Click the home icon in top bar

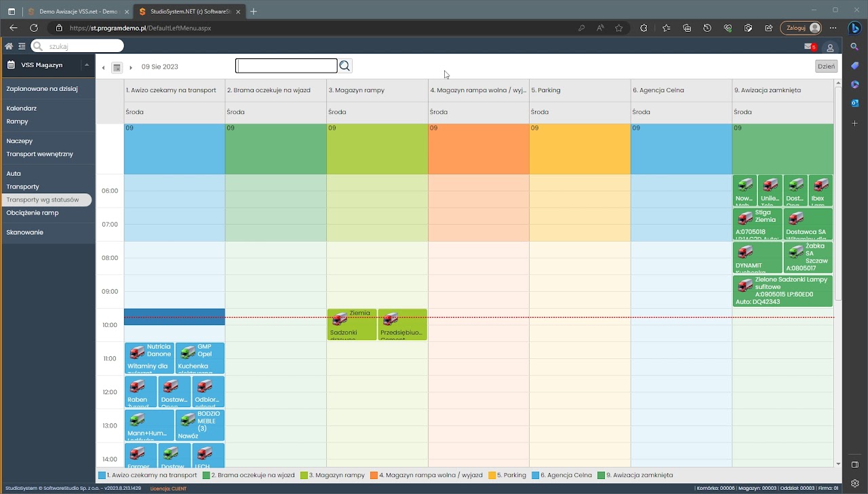(9, 46)
